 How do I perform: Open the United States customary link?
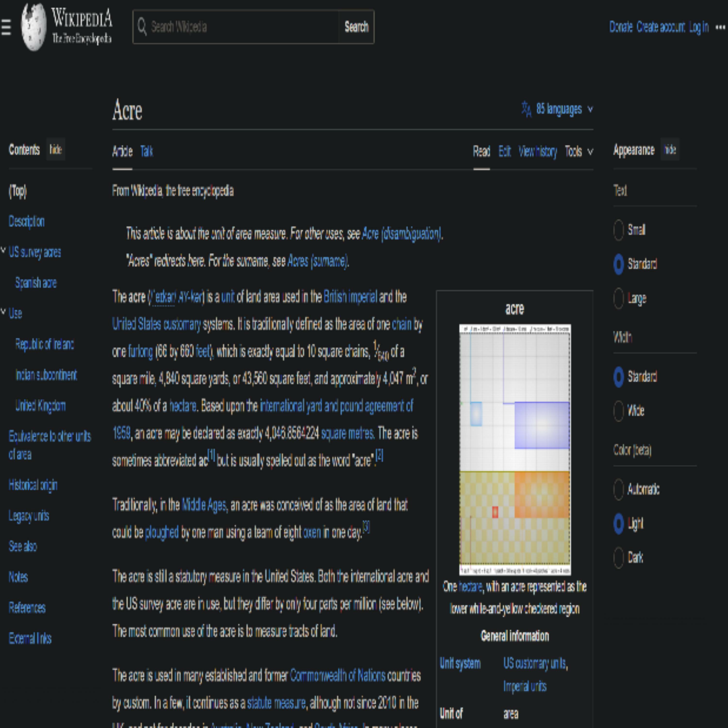click(156, 324)
